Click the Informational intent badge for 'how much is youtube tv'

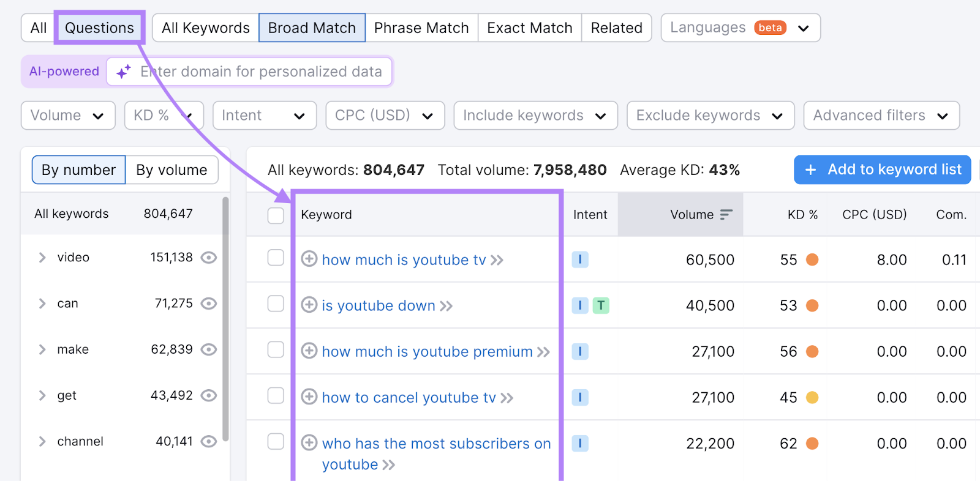coord(580,259)
